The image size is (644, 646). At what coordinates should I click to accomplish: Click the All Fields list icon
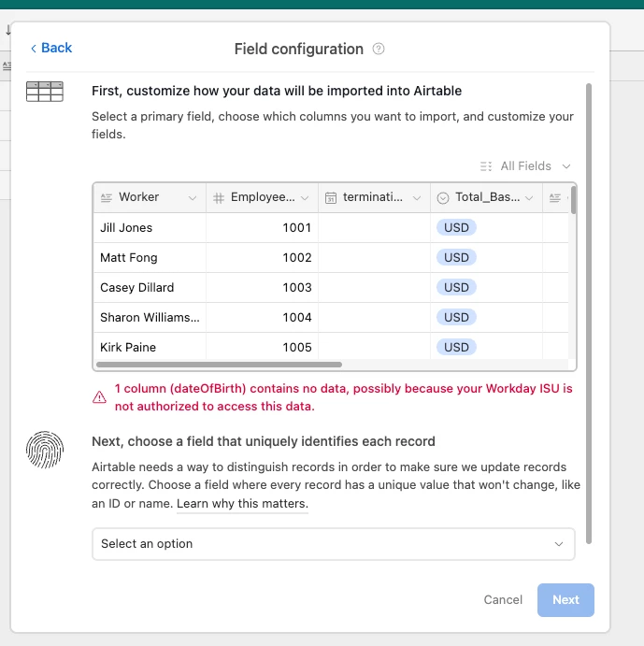[x=486, y=166]
